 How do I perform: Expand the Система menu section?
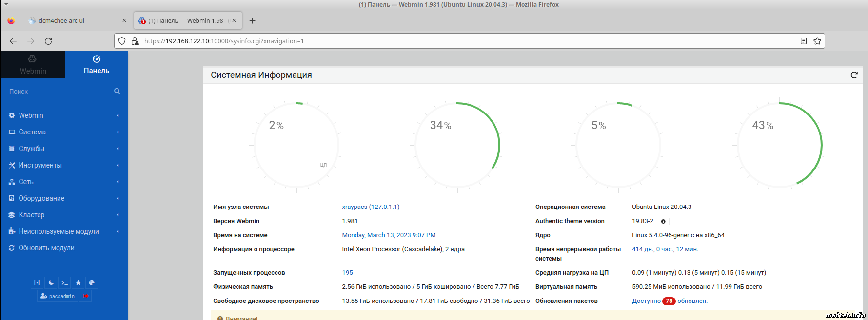32,132
